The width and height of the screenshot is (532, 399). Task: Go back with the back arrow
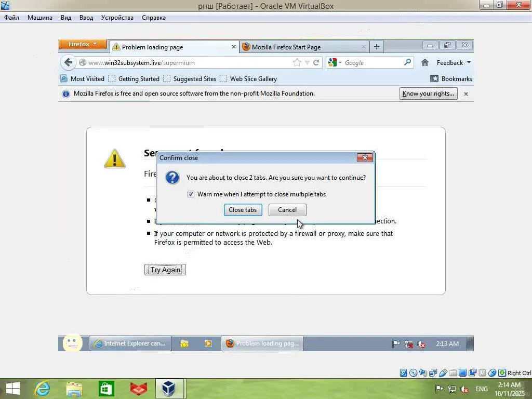[68, 62]
